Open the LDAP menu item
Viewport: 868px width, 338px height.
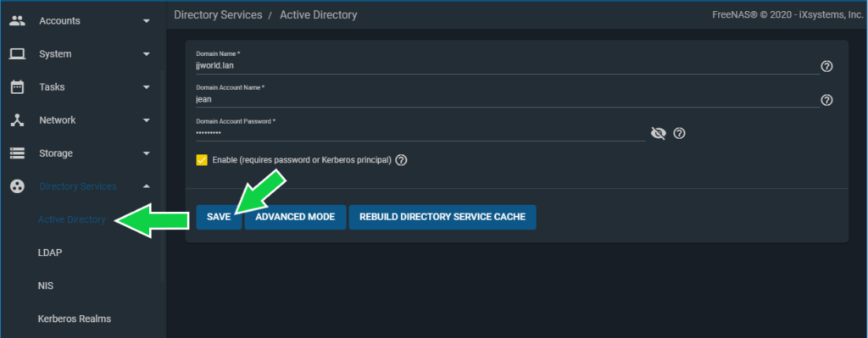[x=50, y=252]
